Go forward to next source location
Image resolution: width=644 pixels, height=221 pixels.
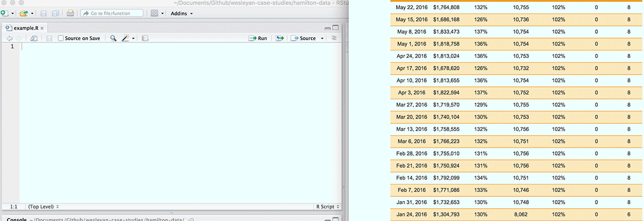(x=19, y=38)
